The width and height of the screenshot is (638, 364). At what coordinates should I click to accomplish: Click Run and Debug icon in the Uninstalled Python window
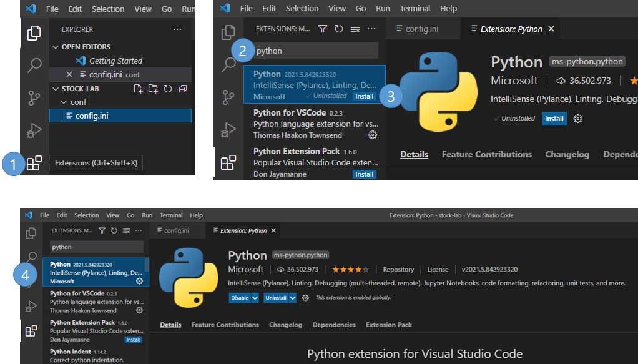click(228, 130)
